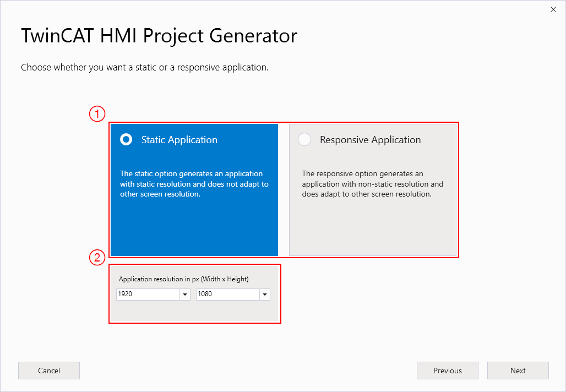Click the width field showing 1920
Screen dimensions: 566x392
click(148, 295)
